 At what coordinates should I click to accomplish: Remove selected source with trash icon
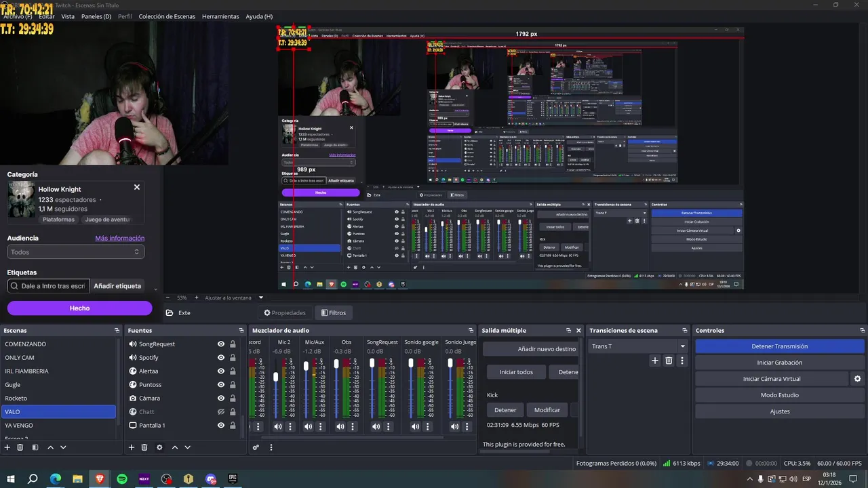[x=144, y=447]
